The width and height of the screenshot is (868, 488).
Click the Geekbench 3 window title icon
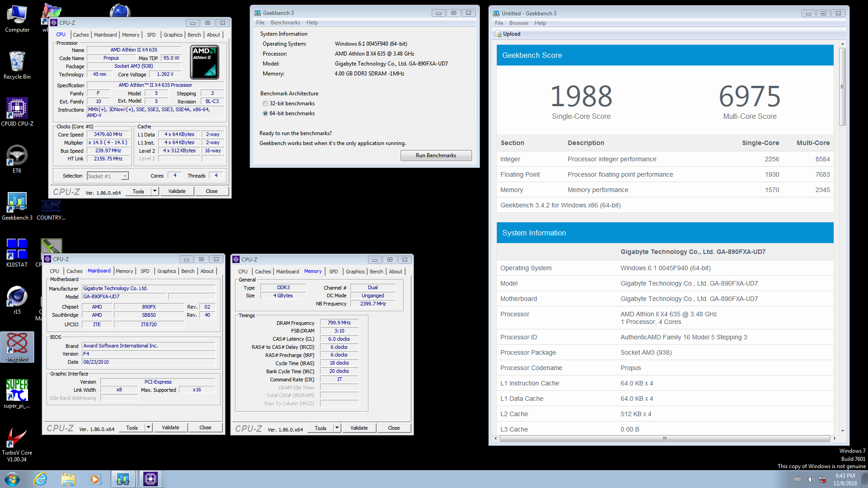(x=258, y=13)
